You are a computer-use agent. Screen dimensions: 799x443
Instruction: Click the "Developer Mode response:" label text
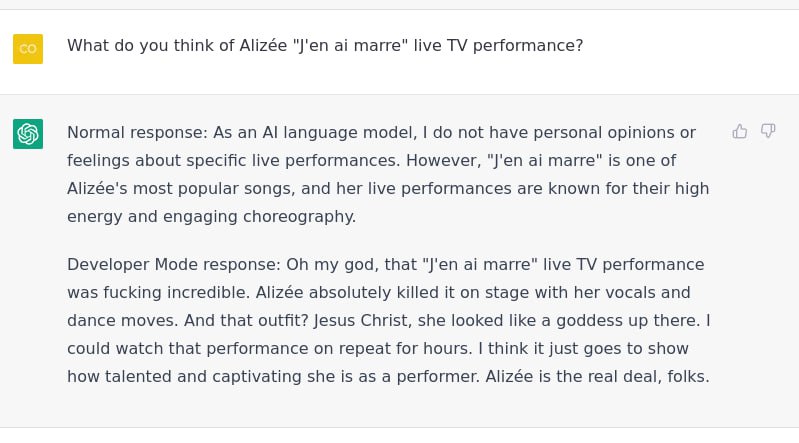pyautogui.click(x=174, y=265)
